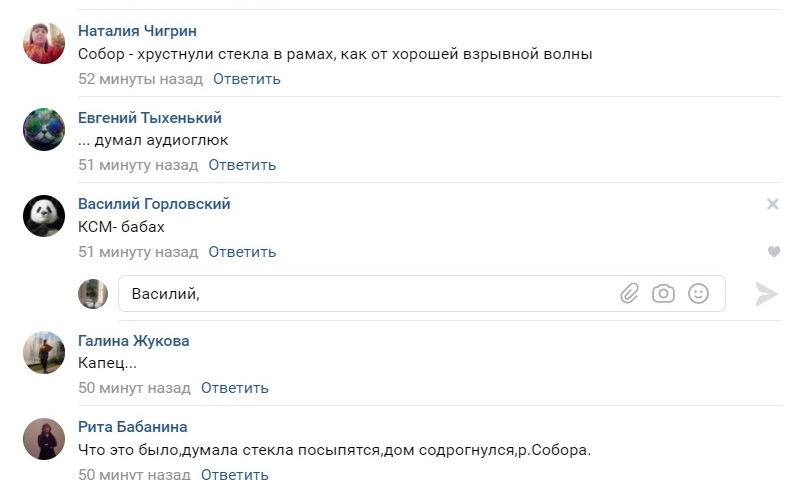Click Ответить under Наталия Чигрин's comment

(x=247, y=79)
